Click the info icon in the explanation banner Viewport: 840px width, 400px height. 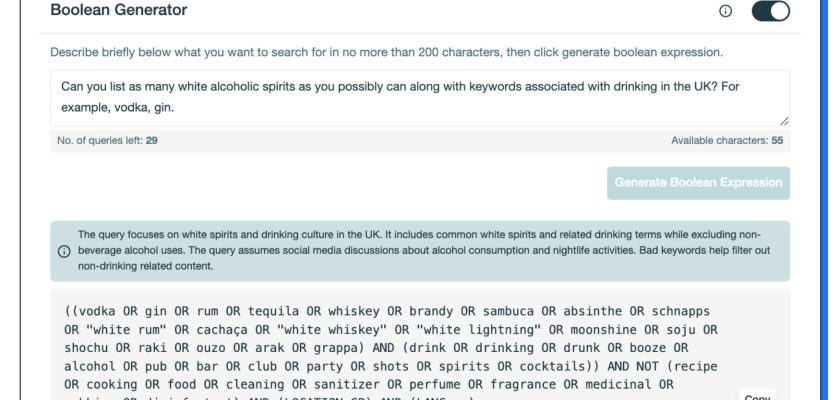(x=64, y=251)
